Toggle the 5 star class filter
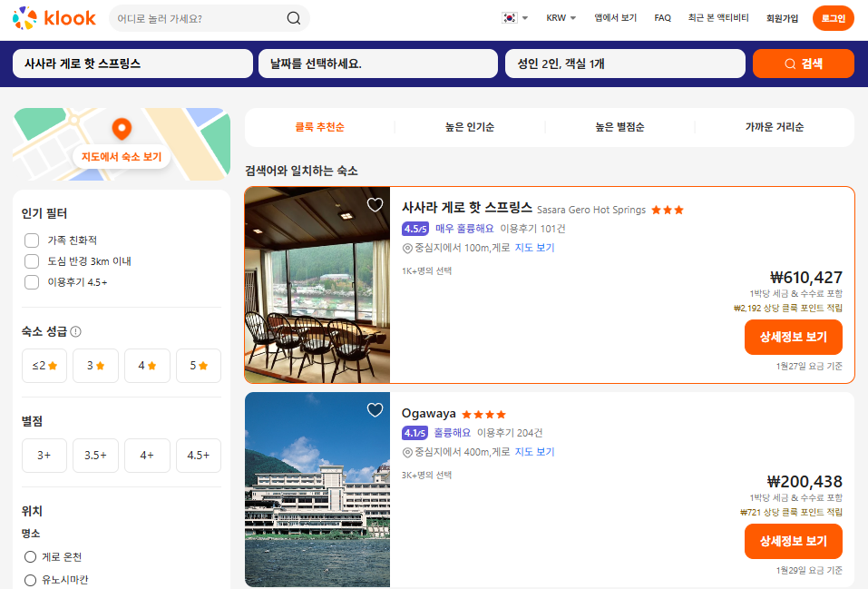 199,366
